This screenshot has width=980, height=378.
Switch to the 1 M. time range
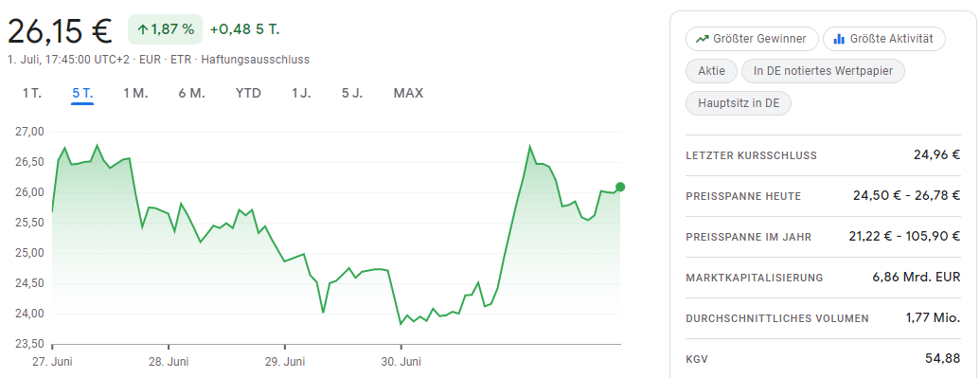[x=135, y=93]
